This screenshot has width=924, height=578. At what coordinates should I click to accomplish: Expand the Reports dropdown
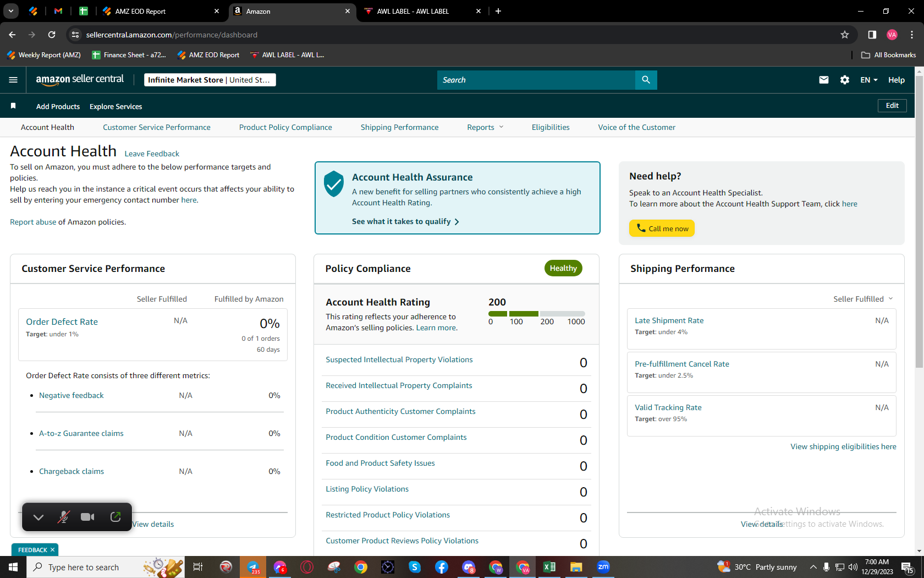(485, 127)
